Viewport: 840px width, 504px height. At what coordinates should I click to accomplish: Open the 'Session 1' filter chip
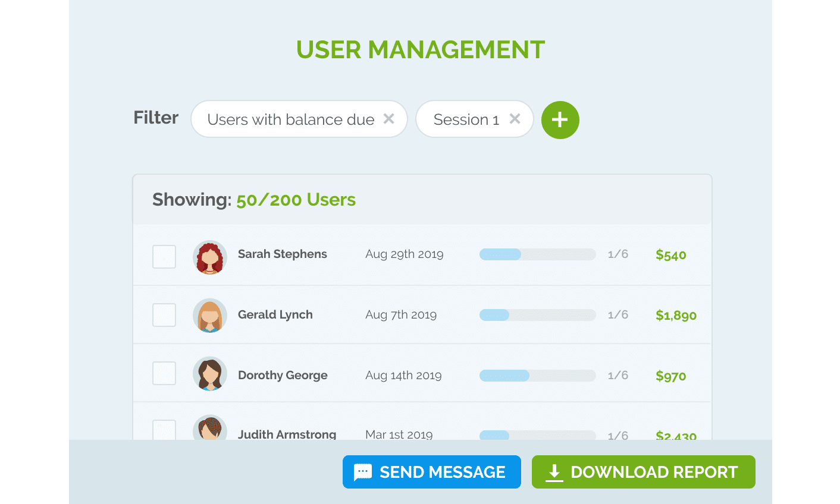point(466,119)
